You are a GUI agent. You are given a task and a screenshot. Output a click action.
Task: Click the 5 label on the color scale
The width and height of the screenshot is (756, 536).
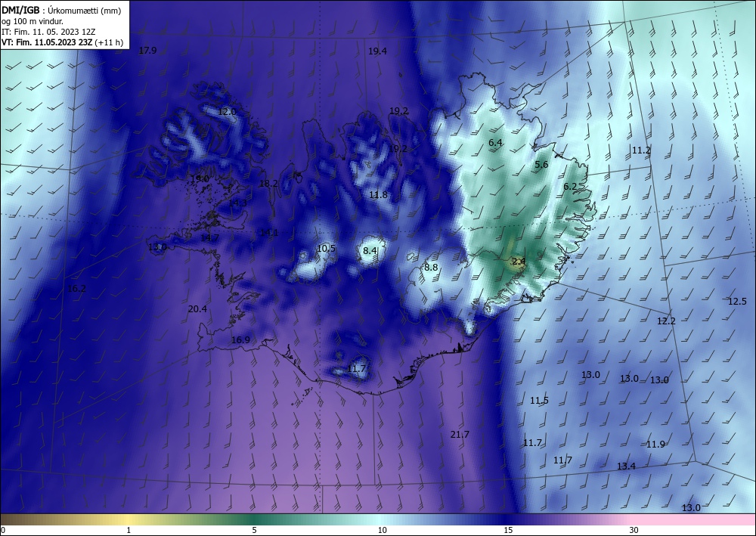pyautogui.click(x=254, y=530)
